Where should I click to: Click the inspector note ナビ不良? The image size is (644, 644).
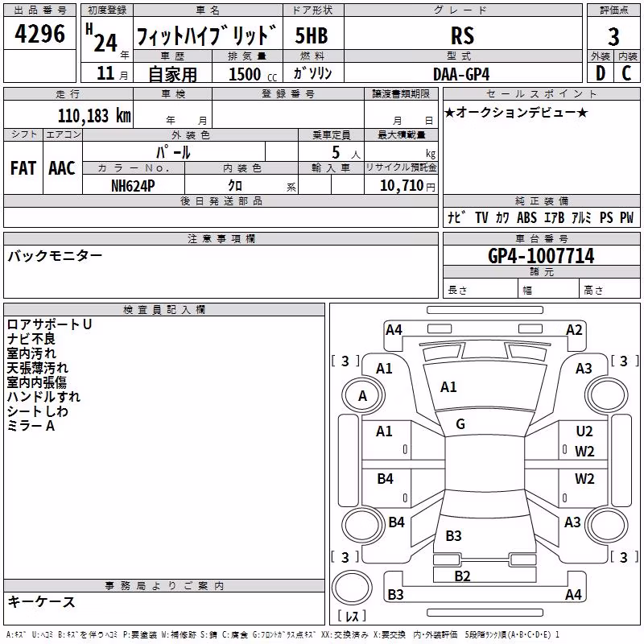[x=31, y=339]
